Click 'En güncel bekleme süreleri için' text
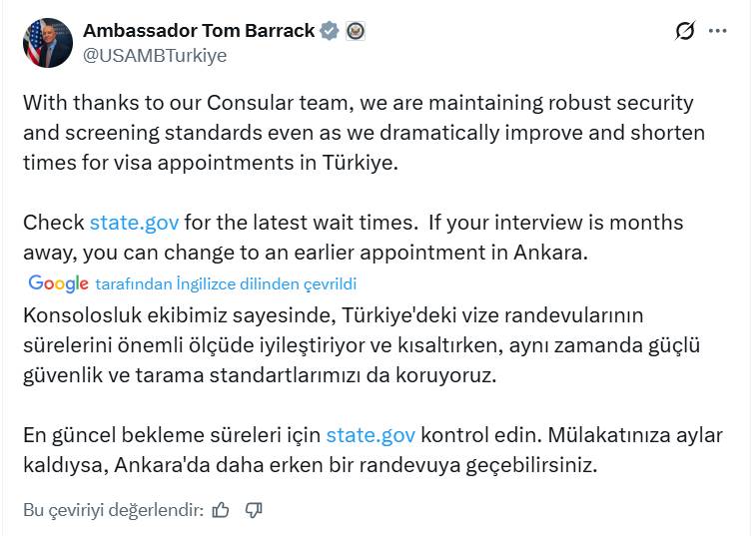This screenshot has width=756, height=536. (x=172, y=436)
